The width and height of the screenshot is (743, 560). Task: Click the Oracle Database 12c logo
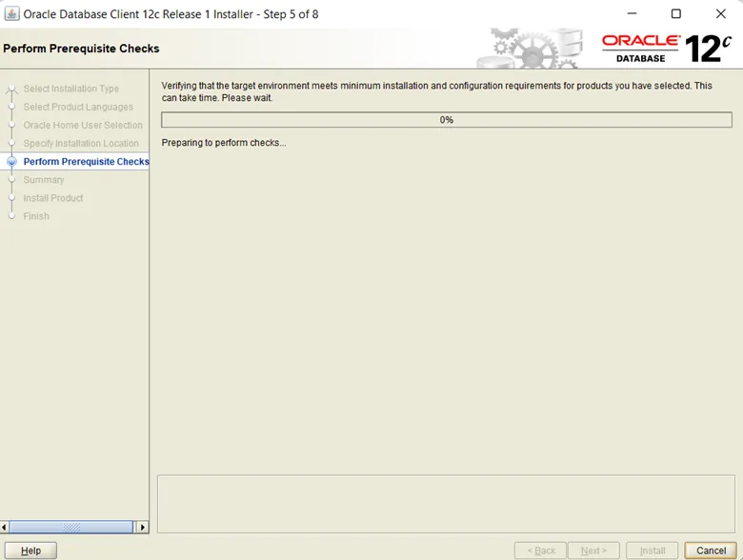click(x=666, y=48)
